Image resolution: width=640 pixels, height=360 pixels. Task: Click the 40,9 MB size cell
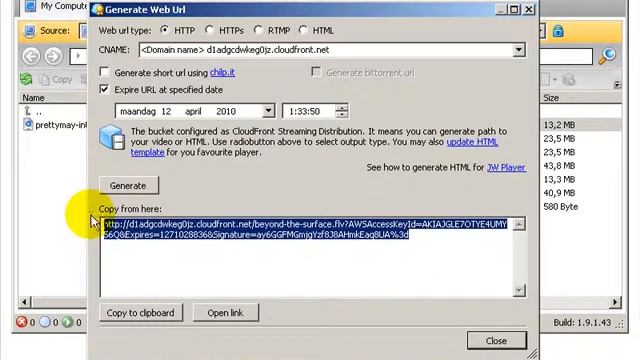click(x=559, y=193)
